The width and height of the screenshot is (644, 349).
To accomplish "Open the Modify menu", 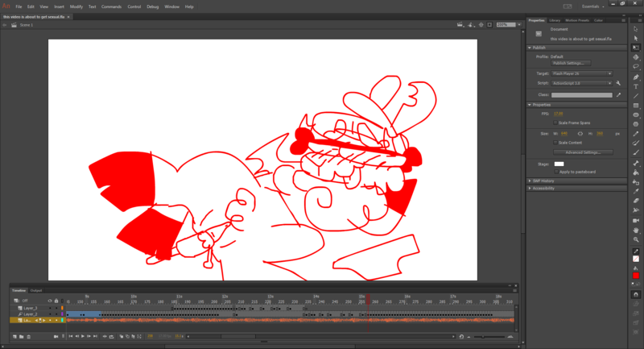I will click(x=76, y=6).
